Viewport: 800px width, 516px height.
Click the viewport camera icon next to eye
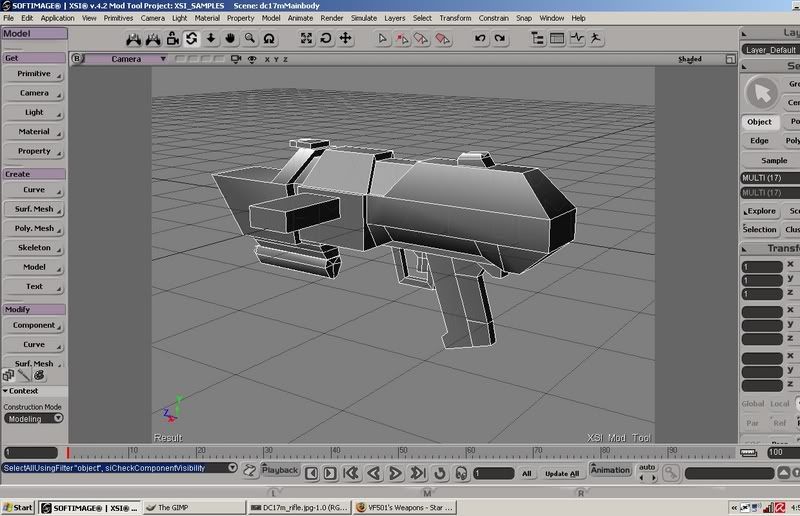tap(236, 59)
